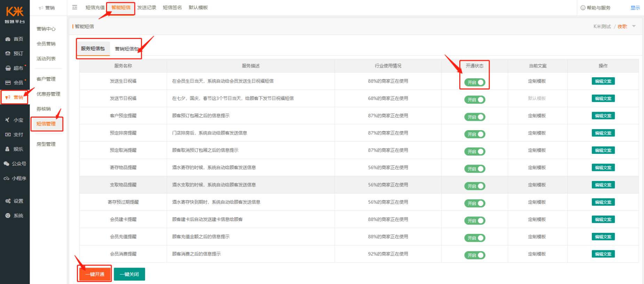Select the 营销短信包 tab
Screen dimensions: 644x284
click(x=127, y=49)
